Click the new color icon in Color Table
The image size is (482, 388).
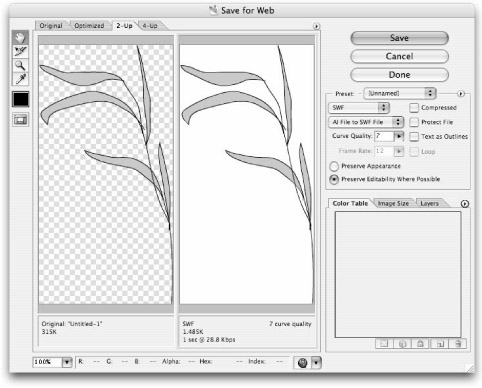(440, 343)
